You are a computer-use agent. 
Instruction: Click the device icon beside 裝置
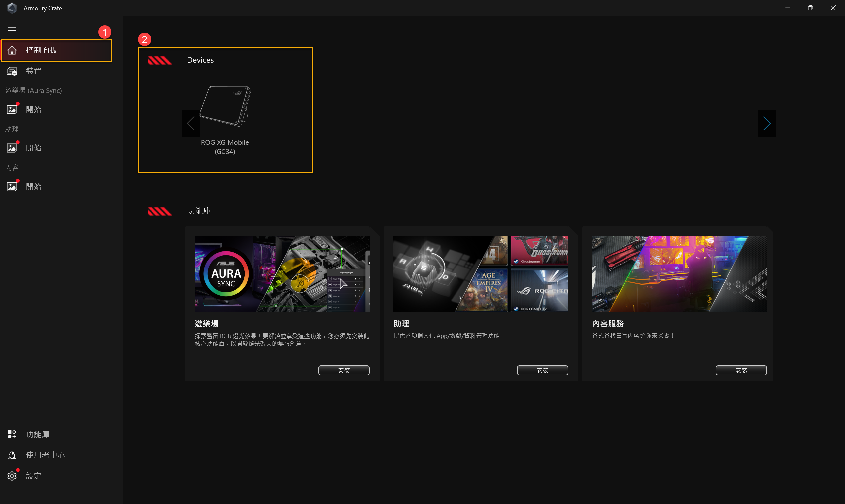pyautogui.click(x=12, y=71)
